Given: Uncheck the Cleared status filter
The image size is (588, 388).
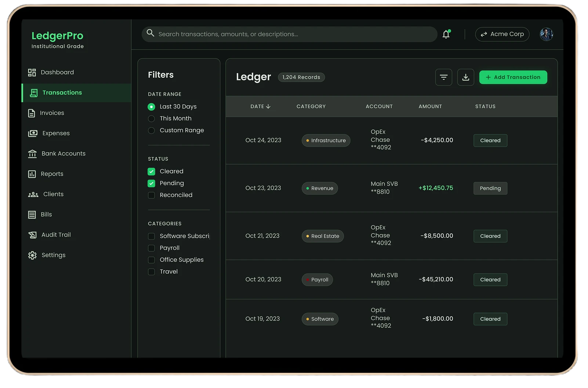Looking at the screenshot, I should pos(151,172).
